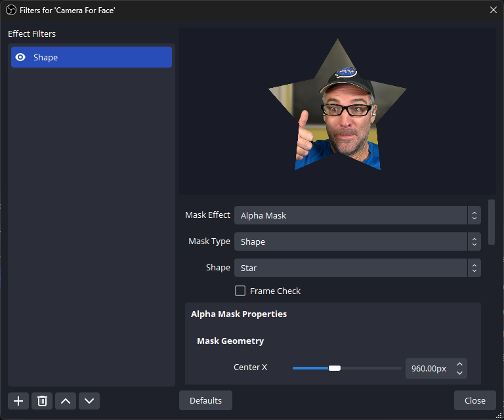504x420 pixels.
Task: Move the selected filter up
Action: pos(66,400)
